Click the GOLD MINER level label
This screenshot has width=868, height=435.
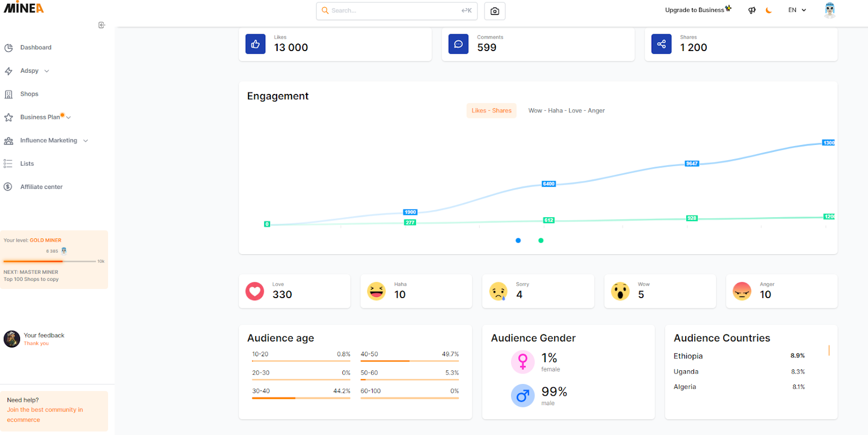click(46, 241)
